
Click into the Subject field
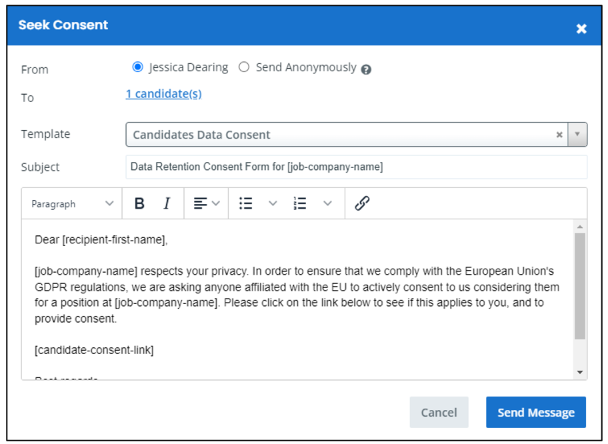(x=356, y=167)
